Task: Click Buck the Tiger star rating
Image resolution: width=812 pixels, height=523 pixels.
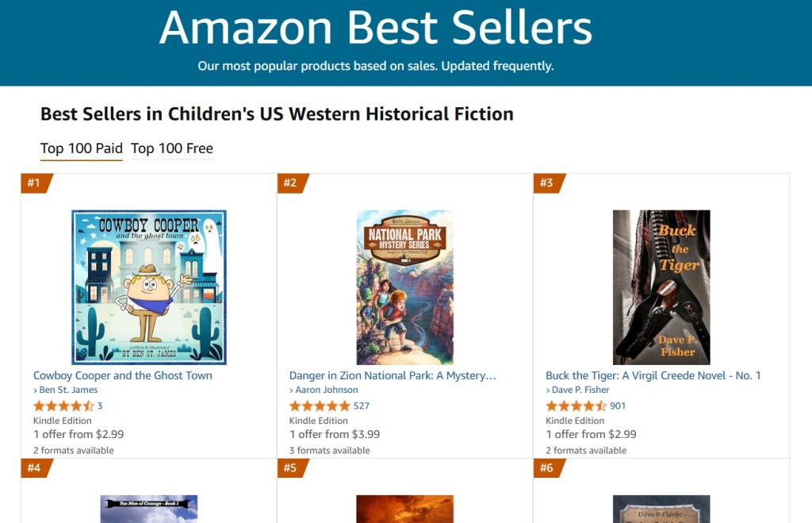Action: [576, 406]
